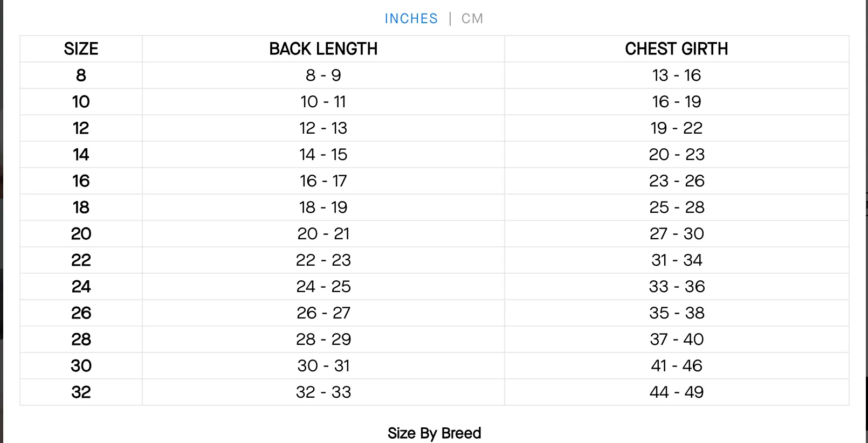This screenshot has height=443, width=868.
Task: Click the CHEST GIRTH column header
Action: pyautogui.click(x=677, y=49)
